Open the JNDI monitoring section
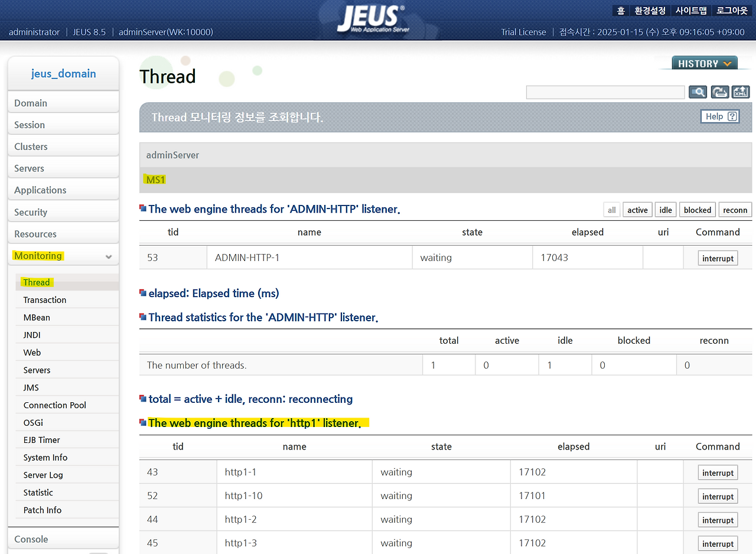The width and height of the screenshot is (756, 554). click(33, 334)
